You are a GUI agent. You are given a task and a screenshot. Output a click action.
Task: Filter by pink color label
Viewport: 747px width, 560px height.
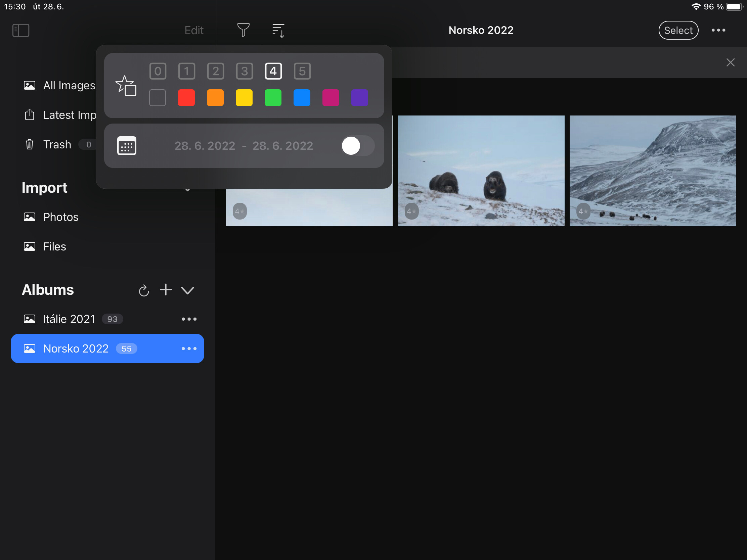[x=331, y=98]
